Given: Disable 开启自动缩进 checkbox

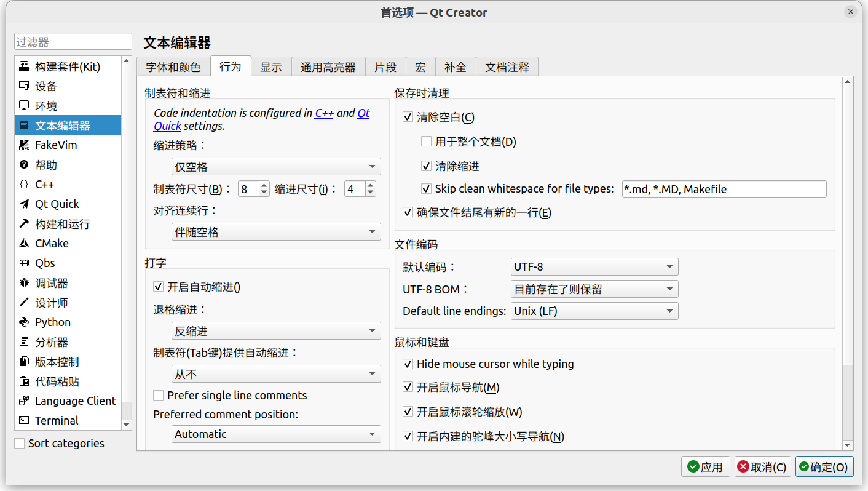Looking at the screenshot, I should click(158, 287).
